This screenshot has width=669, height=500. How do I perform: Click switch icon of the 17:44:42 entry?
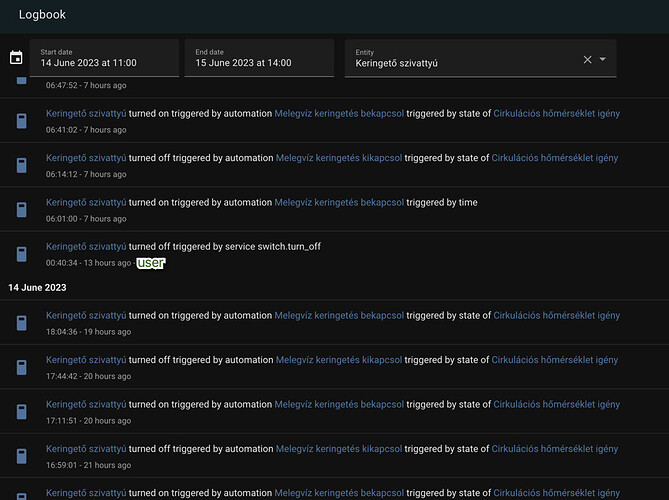[20, 366]
